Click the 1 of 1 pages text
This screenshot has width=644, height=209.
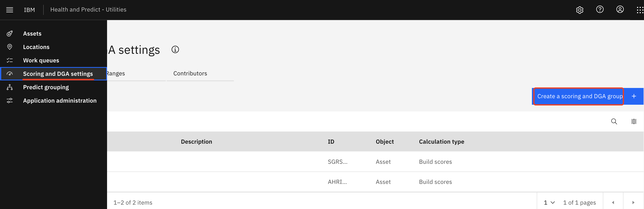tap(579, 203)
